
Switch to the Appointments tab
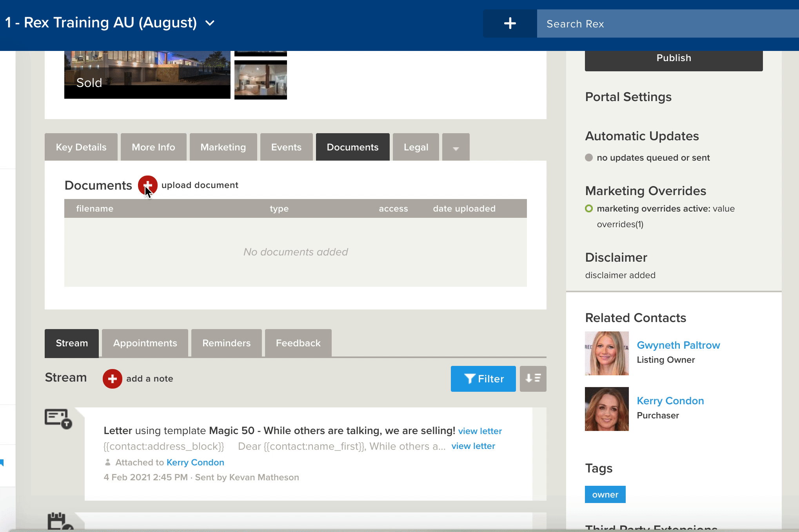[x=145, y=343]
